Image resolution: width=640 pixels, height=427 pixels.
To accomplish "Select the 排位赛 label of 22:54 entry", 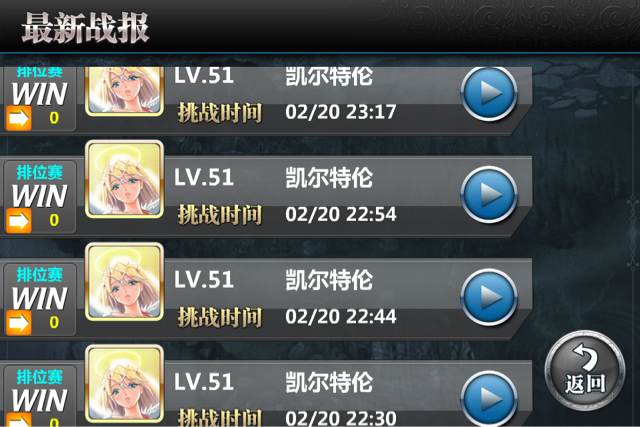I will click(x=40, y=172).
